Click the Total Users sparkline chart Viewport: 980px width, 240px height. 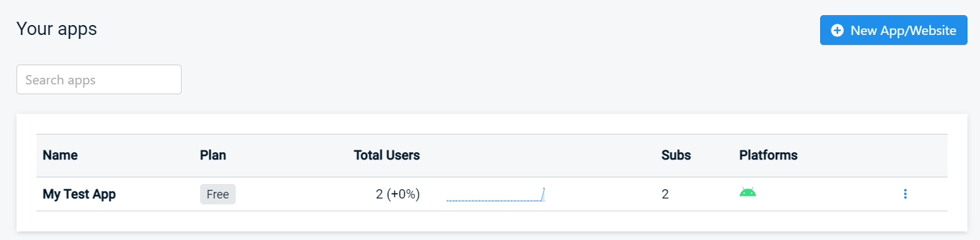[495, 195]
